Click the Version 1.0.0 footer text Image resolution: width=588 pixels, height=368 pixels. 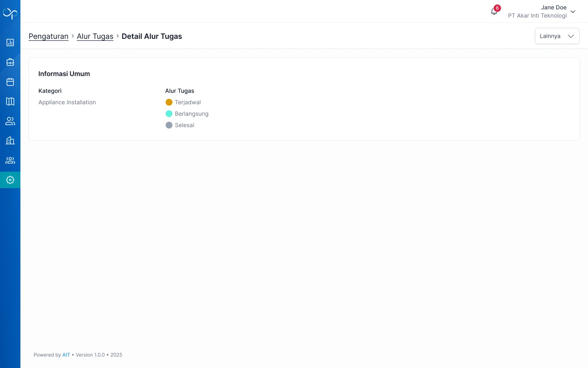pos(90,355)
